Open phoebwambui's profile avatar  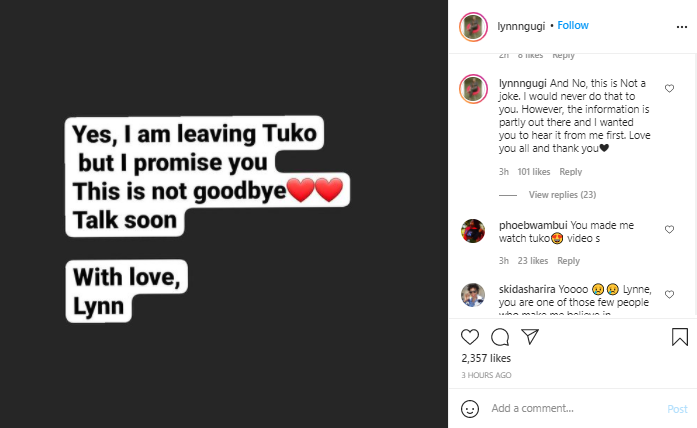(473, 231)
